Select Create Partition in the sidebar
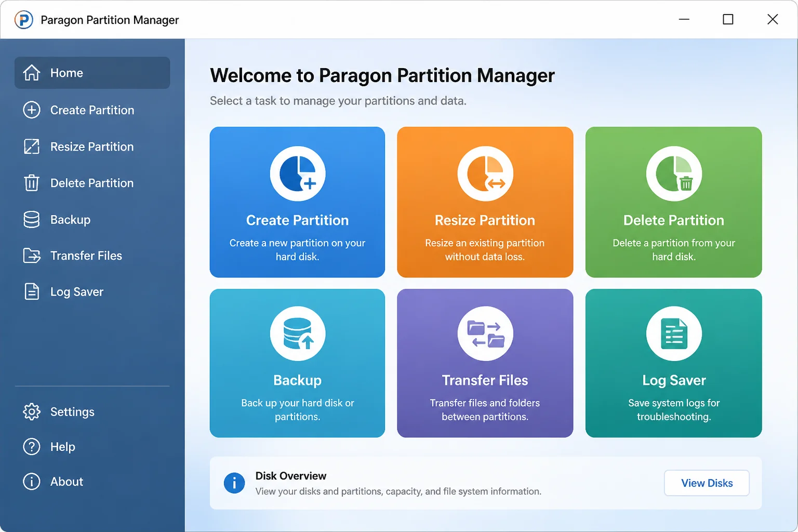This screenshot has height=532, width=798. 92,110
